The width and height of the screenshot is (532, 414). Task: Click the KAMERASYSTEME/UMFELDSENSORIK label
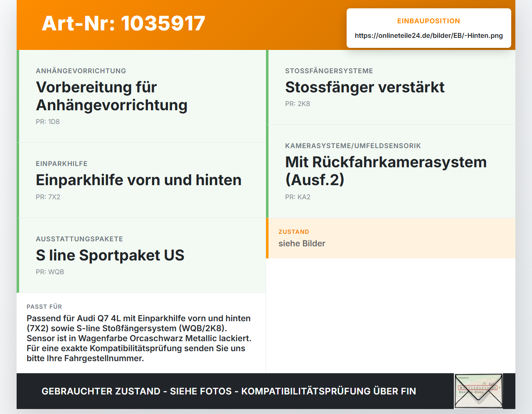(x=353, y=146)
